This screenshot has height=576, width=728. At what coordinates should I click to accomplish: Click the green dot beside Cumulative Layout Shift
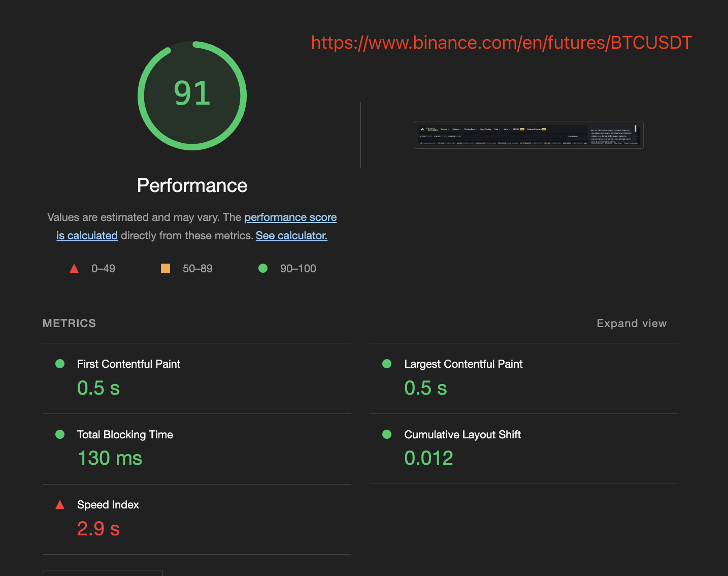pos(387,434)
